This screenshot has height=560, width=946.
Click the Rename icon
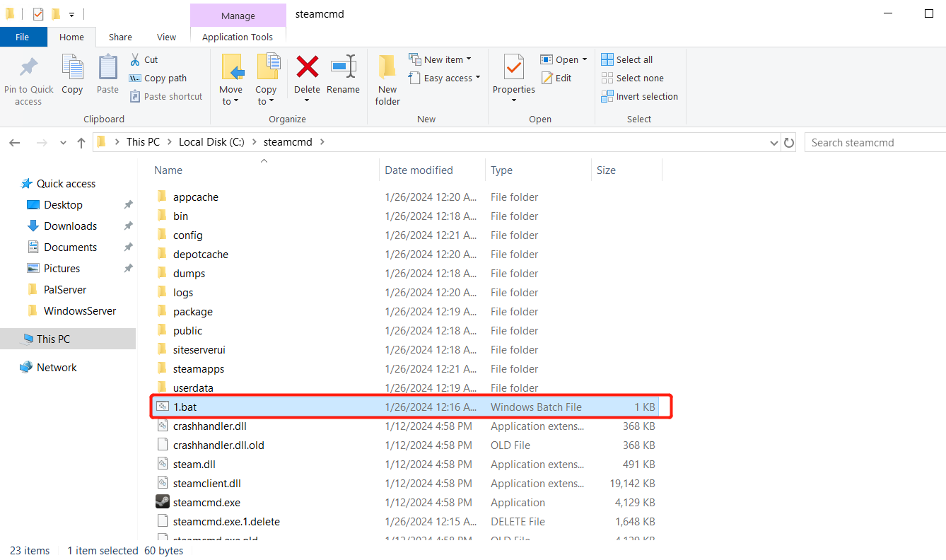point(343,66)
